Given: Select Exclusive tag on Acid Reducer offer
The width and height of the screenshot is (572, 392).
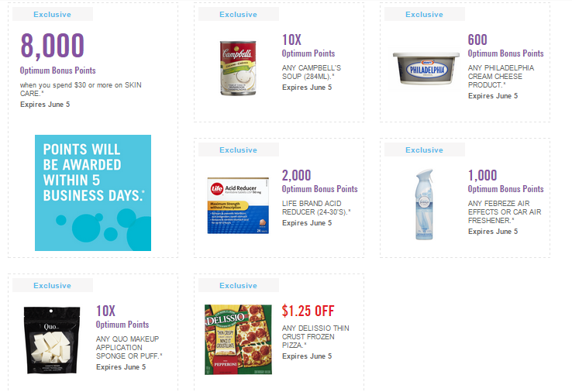Looking at the screenshot, I should tap(239, 150).
